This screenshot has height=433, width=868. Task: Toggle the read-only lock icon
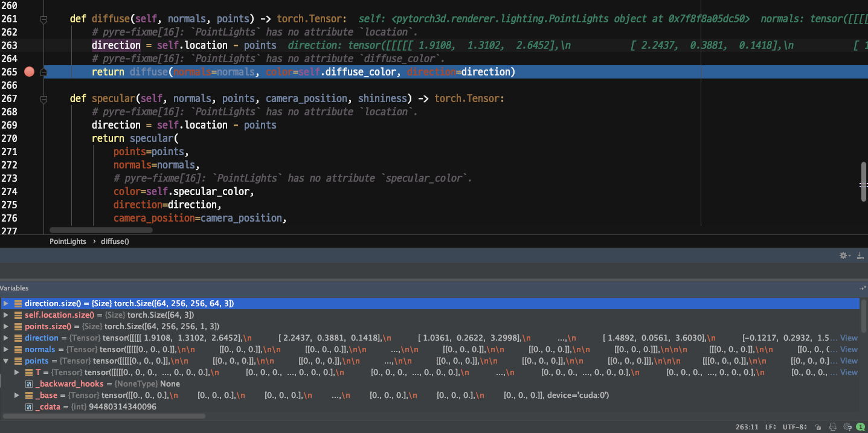[819, 427]
